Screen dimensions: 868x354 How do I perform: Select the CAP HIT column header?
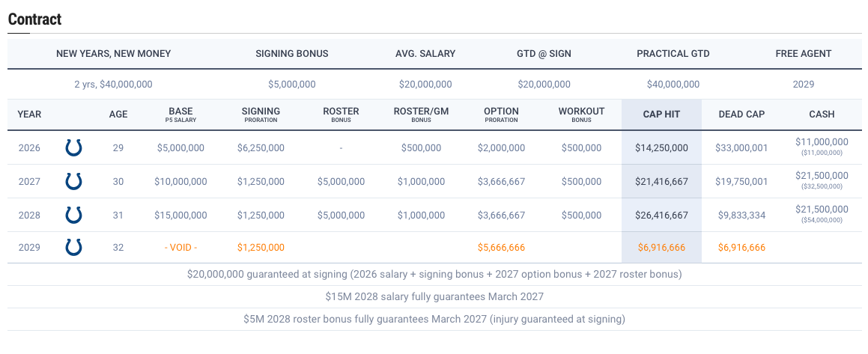[661, 115]
